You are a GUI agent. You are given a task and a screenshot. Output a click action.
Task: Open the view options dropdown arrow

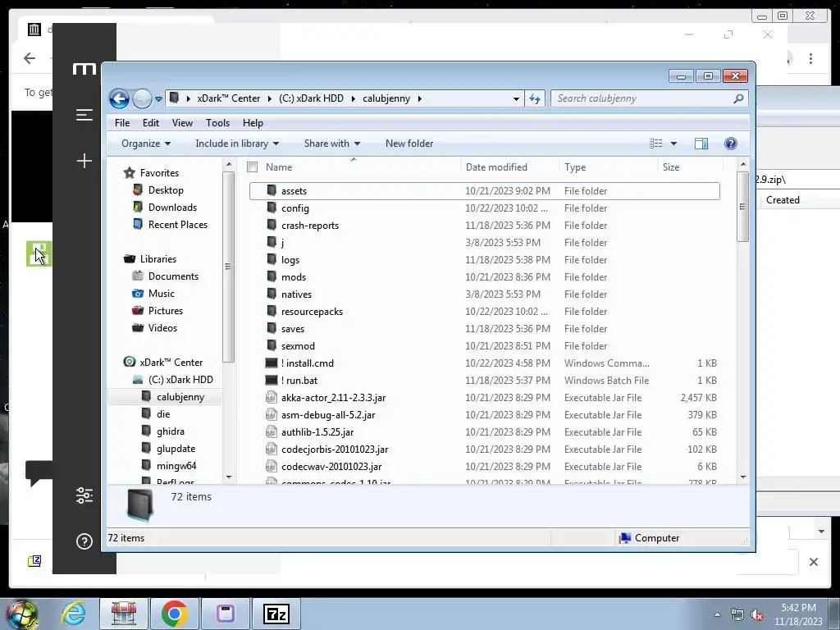(674, 144)
